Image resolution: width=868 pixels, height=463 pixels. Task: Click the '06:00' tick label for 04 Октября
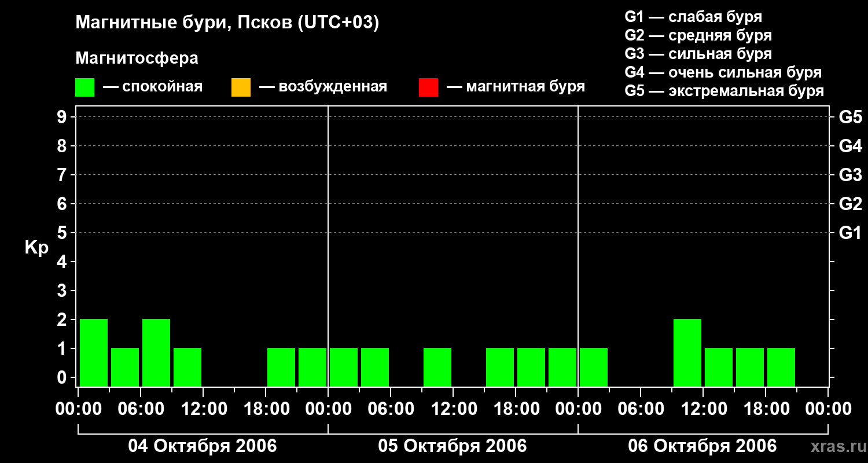click(141, 409)
